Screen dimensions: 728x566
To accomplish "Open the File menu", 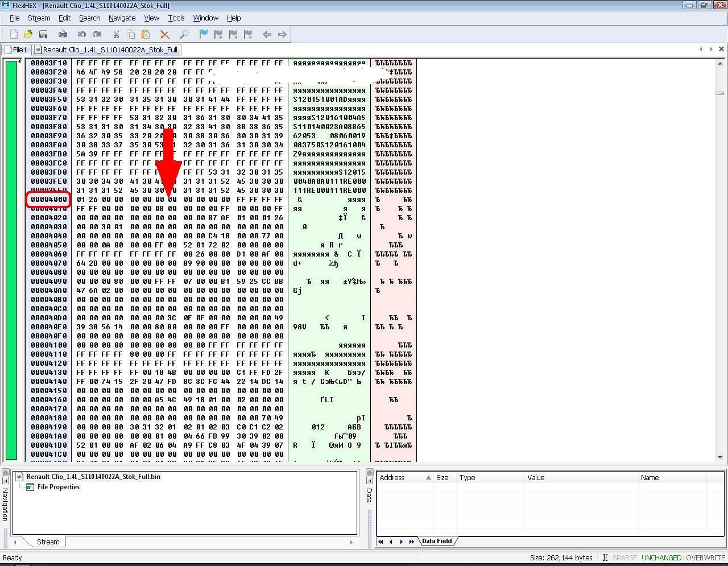I will point(15,18).
